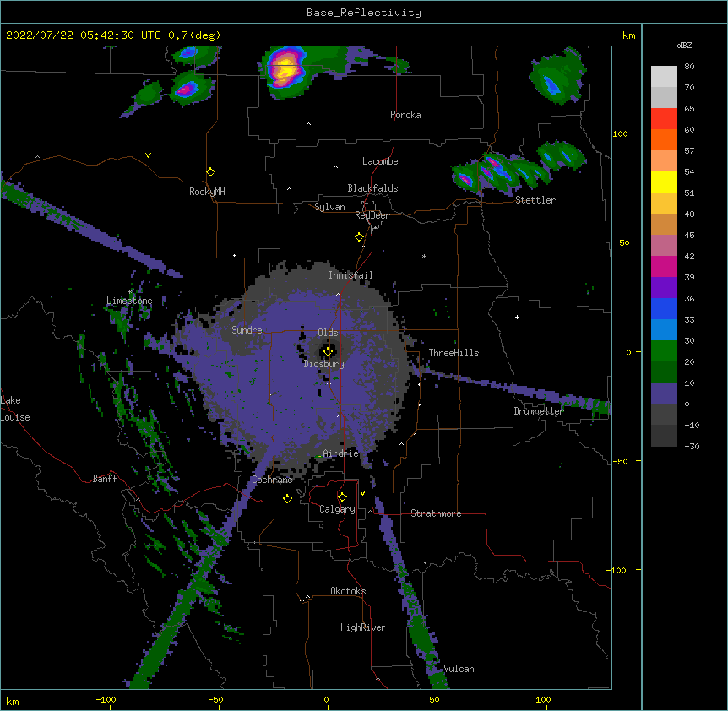Click the 50 tick on the right vertical axis
The height and width of the screenshot is (711, 728).
pos(624,242)
